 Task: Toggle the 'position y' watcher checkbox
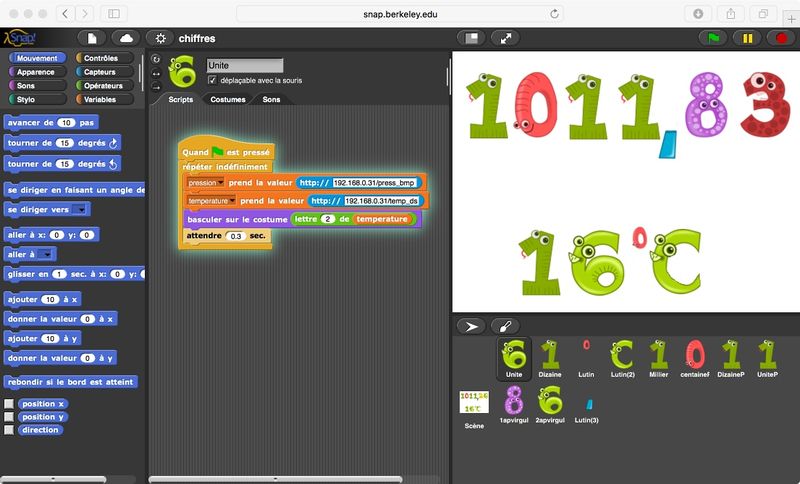(9, 417)
